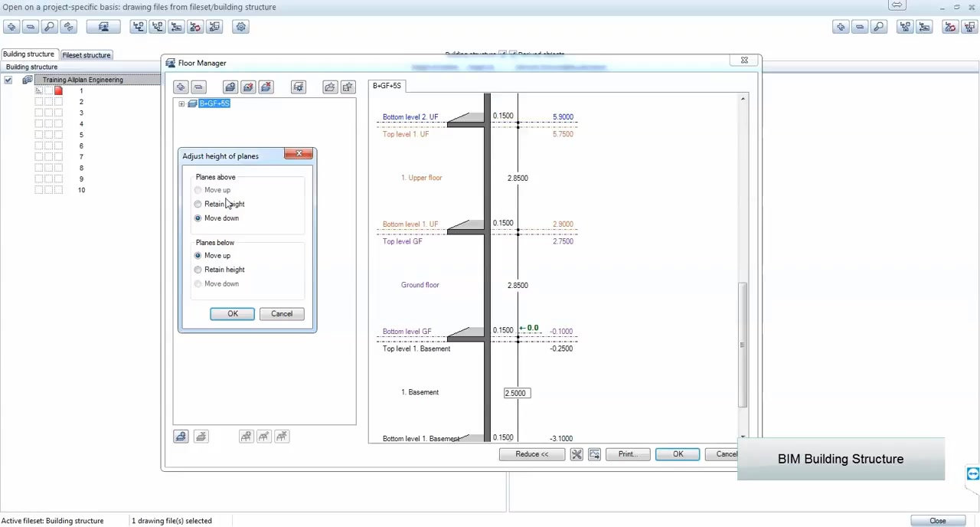Click the delete floor icon with red X
The width and height of the screenshot is (980, 527).
pos(266,87)
